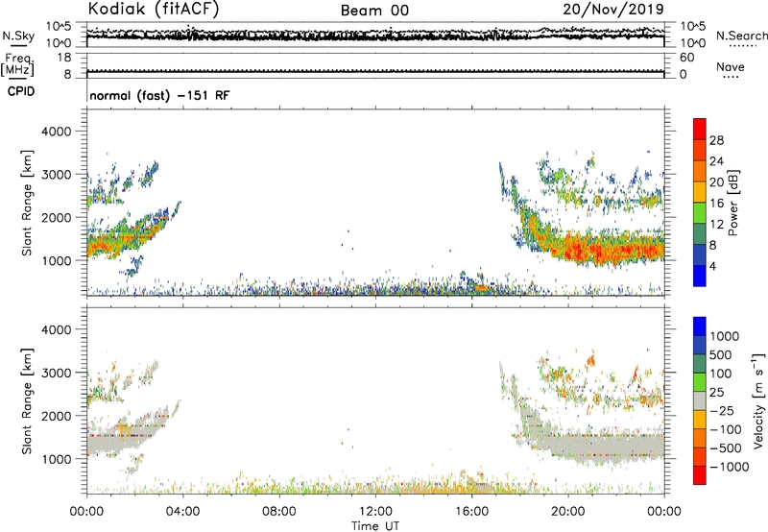Viewport: 768px width, 532px height.
Task: Click Velocity colorbar tick label '-1000'
Action: (729, 467)
